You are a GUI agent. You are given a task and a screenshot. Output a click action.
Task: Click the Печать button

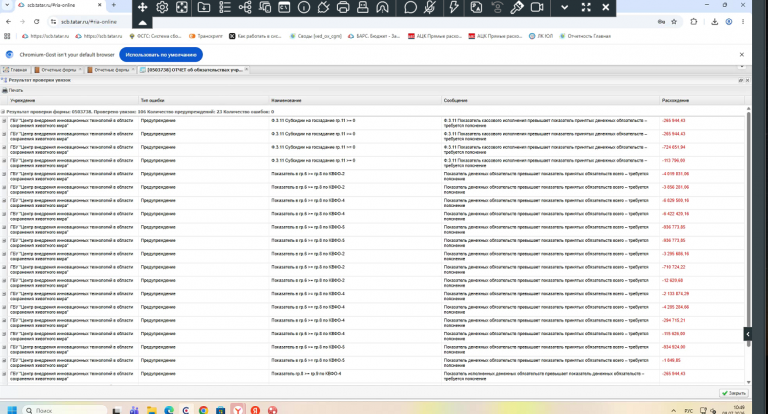[x=13, y=90]
